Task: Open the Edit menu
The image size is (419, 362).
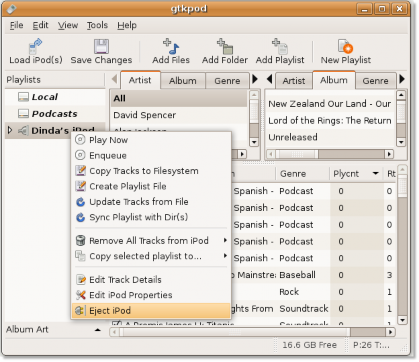Action: click(x=40, y=25)
